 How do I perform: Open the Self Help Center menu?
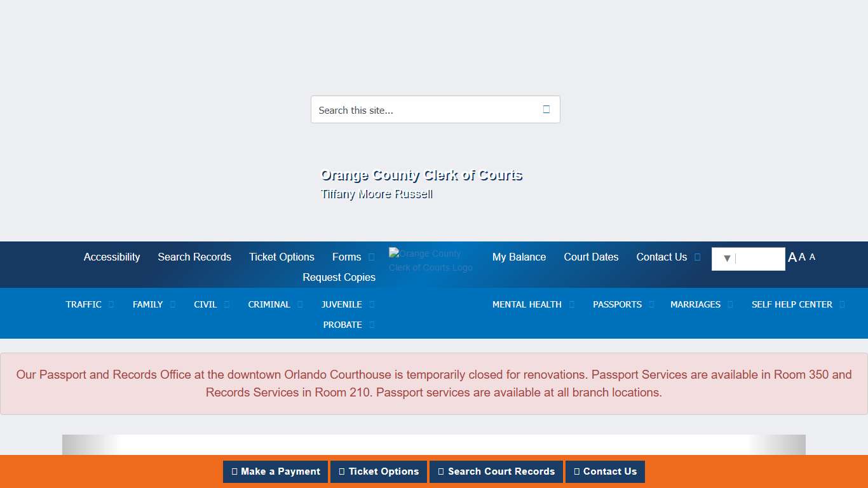click(x=792, y=304)
